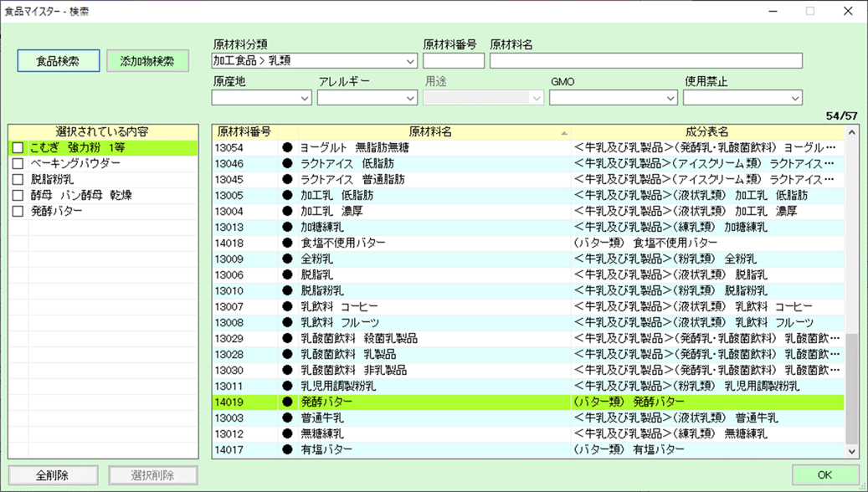Check the こむぎ 強力粉 1等 checkbox
The height and width of the screenshot is (492, 868).
pos(18,148)
